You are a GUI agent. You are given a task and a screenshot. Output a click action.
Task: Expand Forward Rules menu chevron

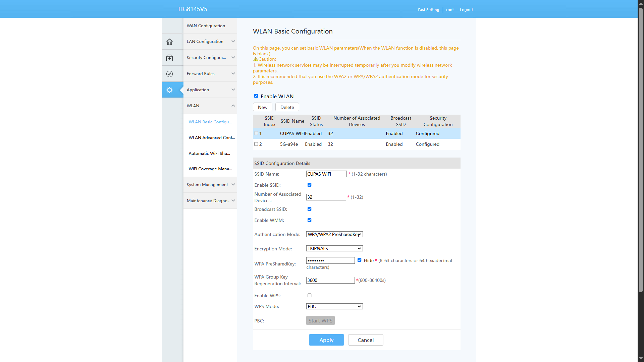pos(233,74)
